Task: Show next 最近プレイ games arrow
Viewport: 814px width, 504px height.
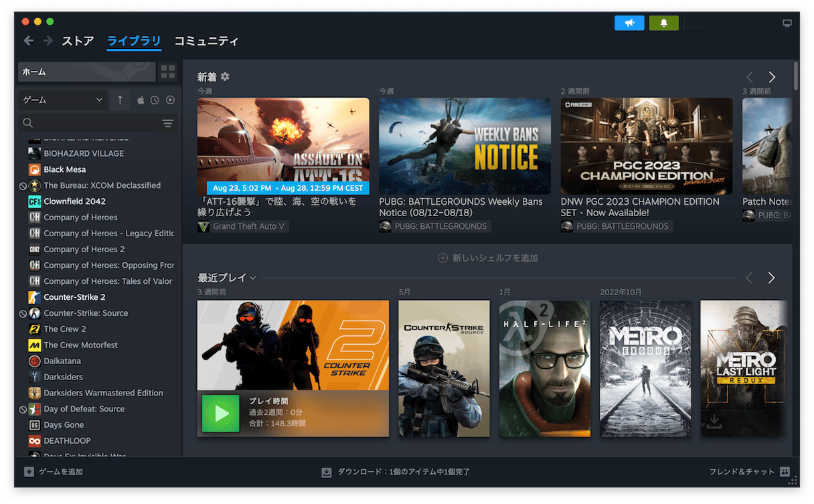Action: point(772,278)
